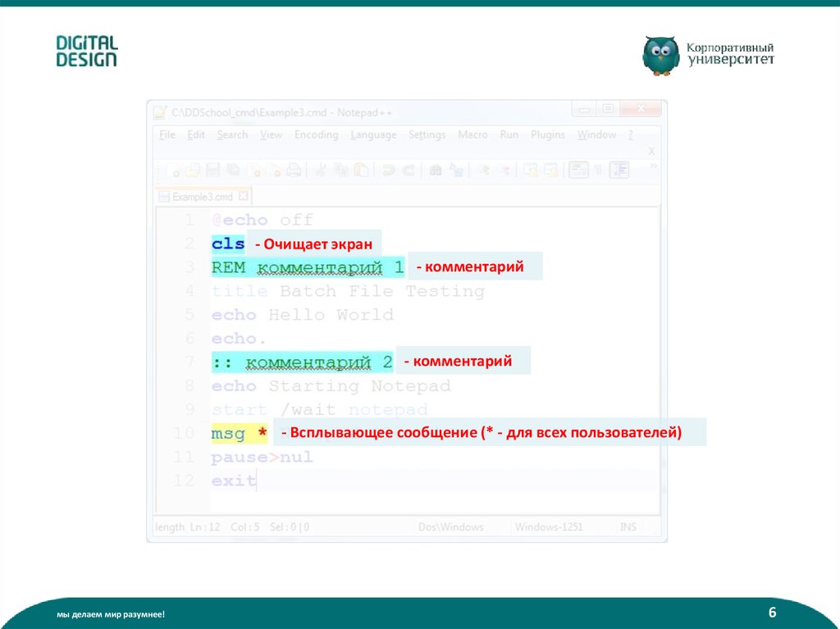The height and width of the screenshot is (629, 840).
Task: Expand the toolbar overflow chevron
Action: point(653,166)
